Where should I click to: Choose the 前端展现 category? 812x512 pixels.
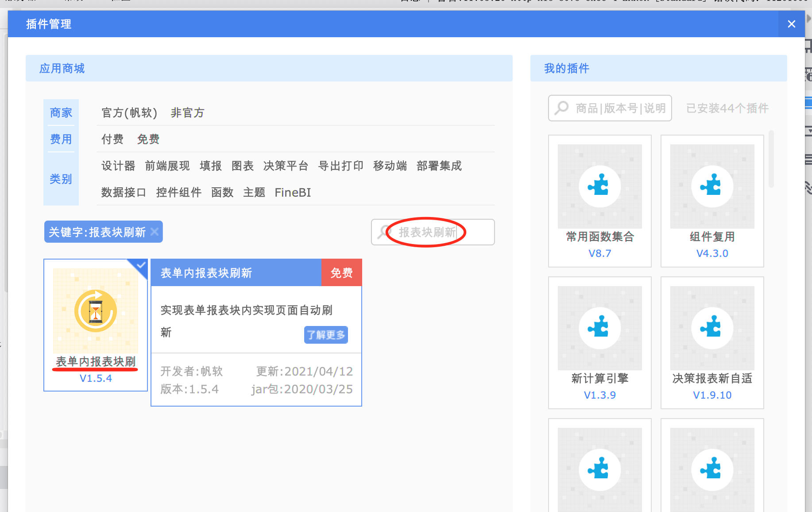coord(167,166)
